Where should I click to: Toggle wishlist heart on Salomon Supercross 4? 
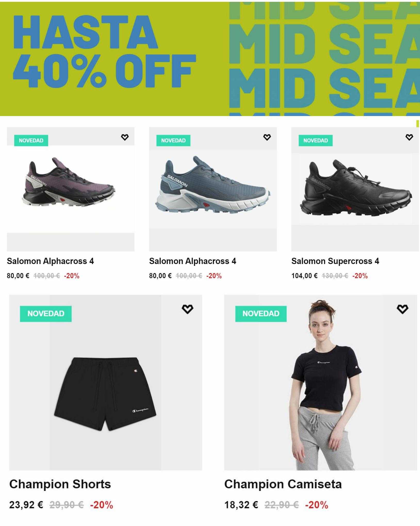(x=409, y=137)
